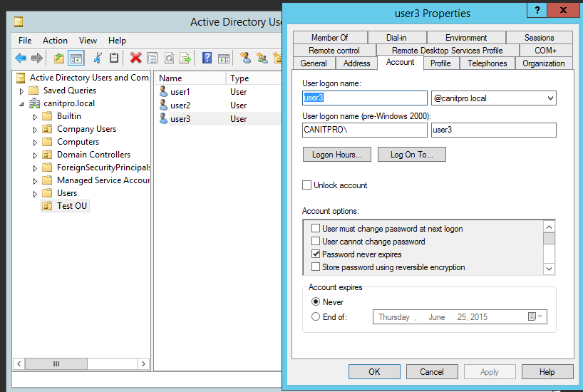583x392 pixels.
Task: Expand the Saved Queries tree node
Action: (x=21, y=91)
